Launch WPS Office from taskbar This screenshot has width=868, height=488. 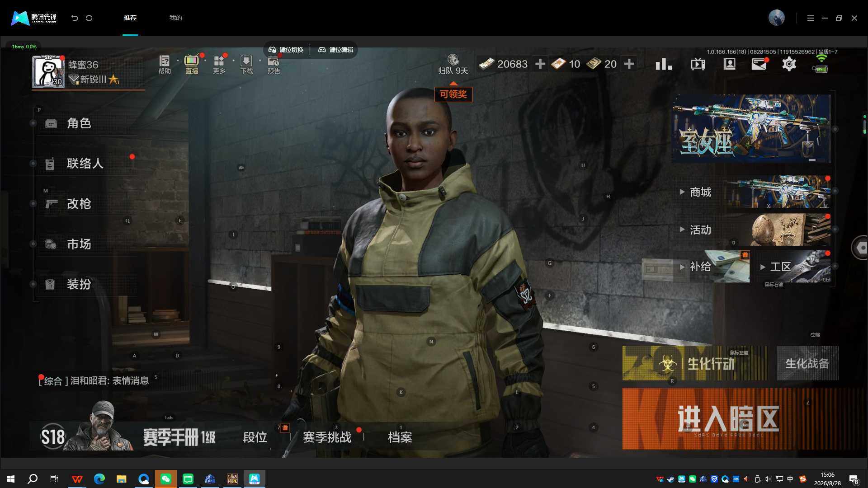[x=77, y=479]
